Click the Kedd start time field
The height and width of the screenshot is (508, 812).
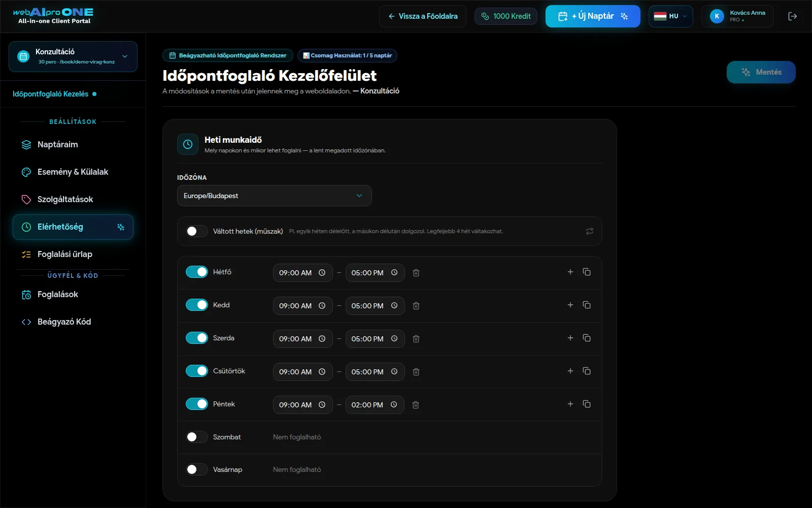pyautogui.click(x=302, y=306)
